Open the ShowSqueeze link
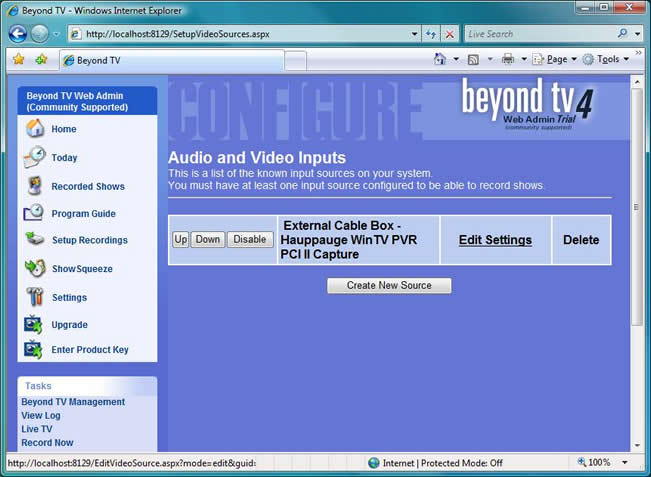This screenshot has height=477, width=651. [x=82, y=269]
